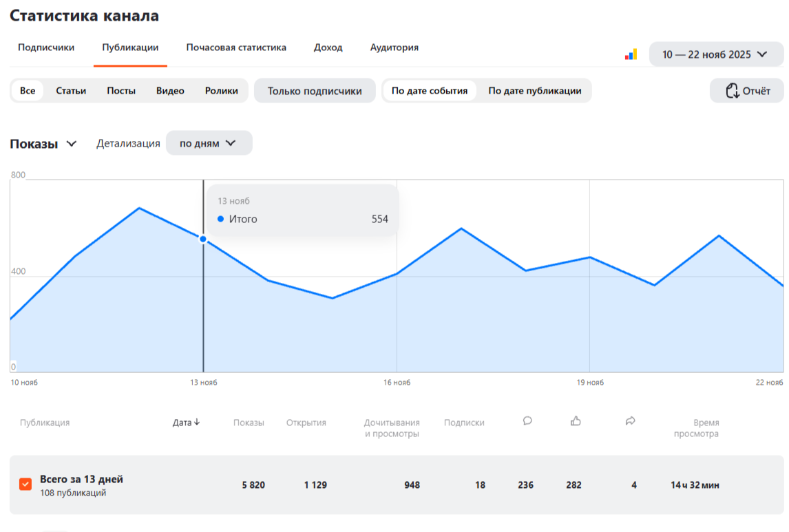Click the comments column icon
Viewport: 789px width, 532px height.
(x=527, y=421)
